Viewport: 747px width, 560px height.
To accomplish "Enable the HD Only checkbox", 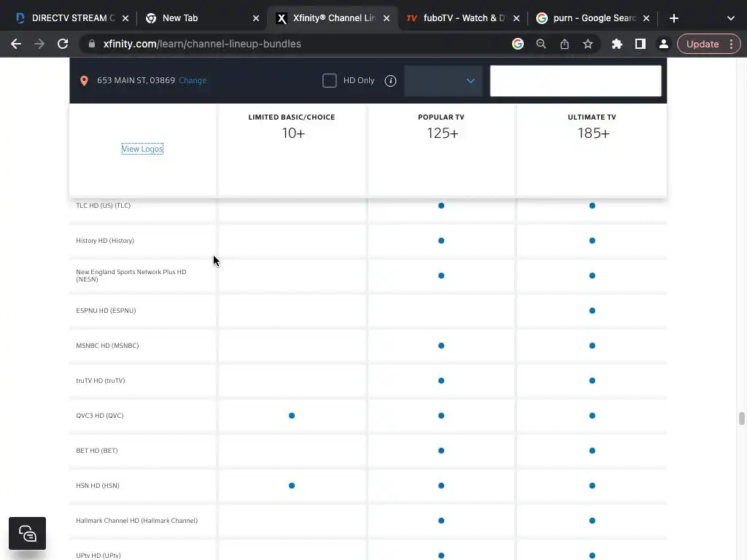I will 330,81.
